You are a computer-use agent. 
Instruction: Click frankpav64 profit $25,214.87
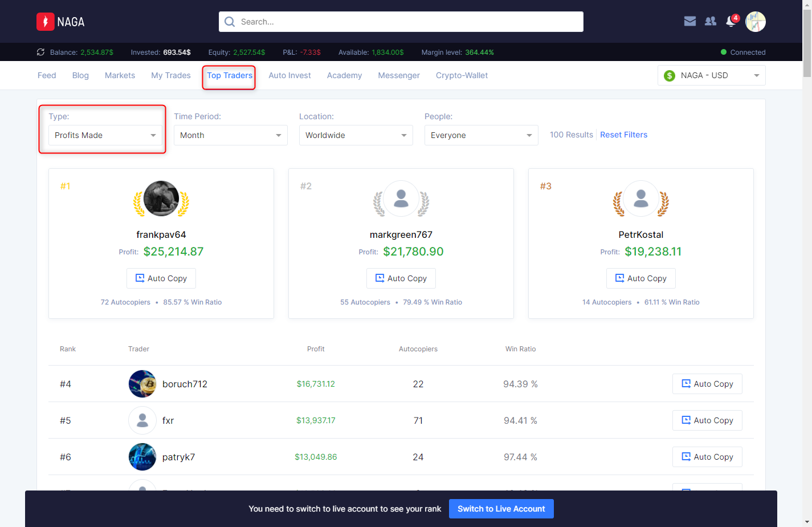(x=173, y=252)
